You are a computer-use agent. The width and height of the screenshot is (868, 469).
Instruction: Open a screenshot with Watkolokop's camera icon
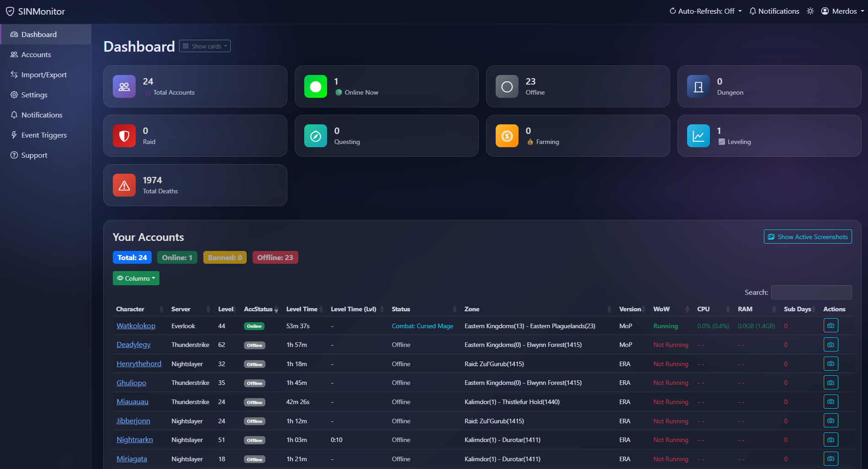831,325
